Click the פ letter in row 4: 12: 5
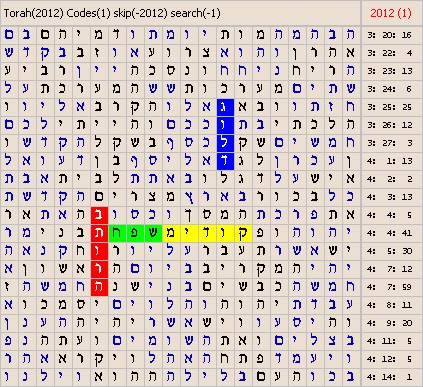This screenshot has height=387, width=423. (261, 359)
